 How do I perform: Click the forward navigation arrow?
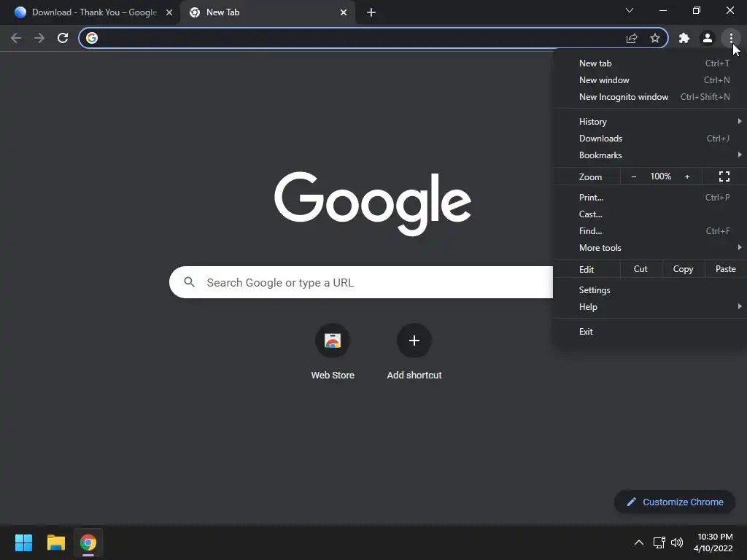39,38
